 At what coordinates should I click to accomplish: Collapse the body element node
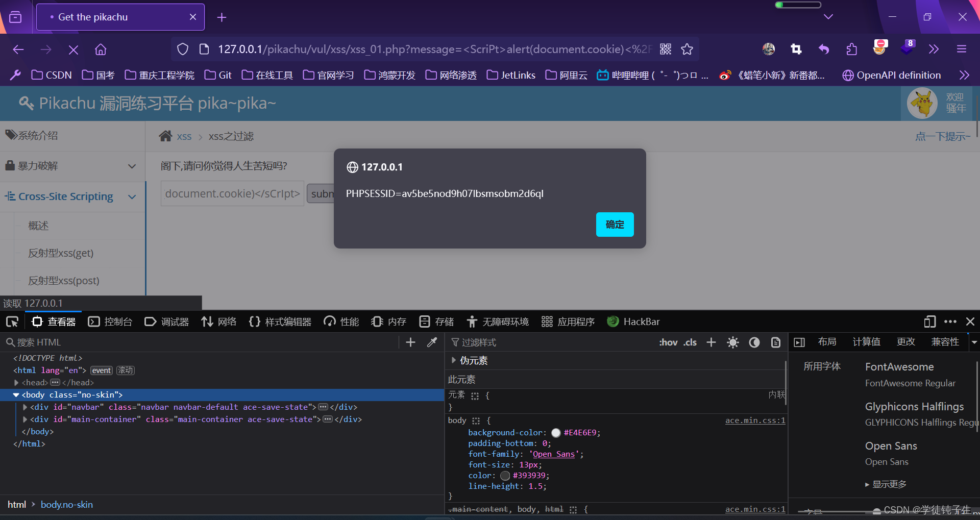[16, 394]
